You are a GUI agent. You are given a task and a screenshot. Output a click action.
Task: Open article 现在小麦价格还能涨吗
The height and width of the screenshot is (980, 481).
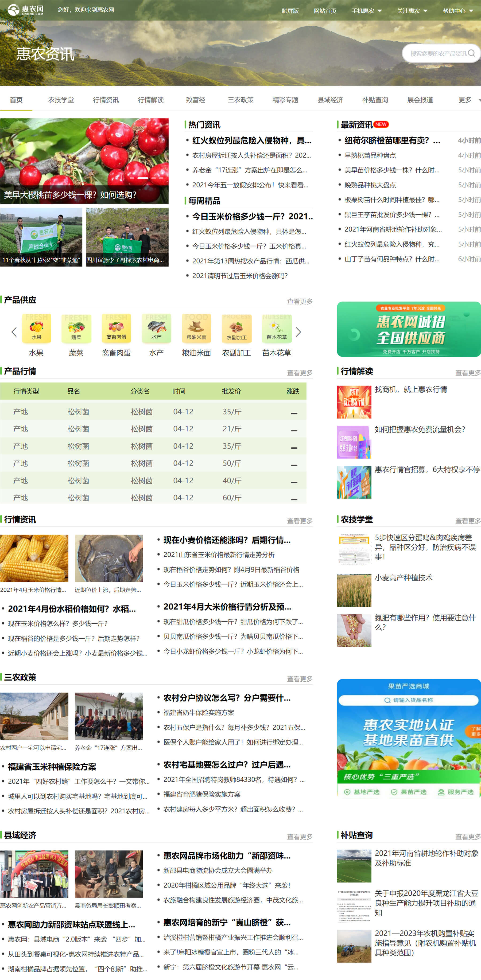click(227, 540)
